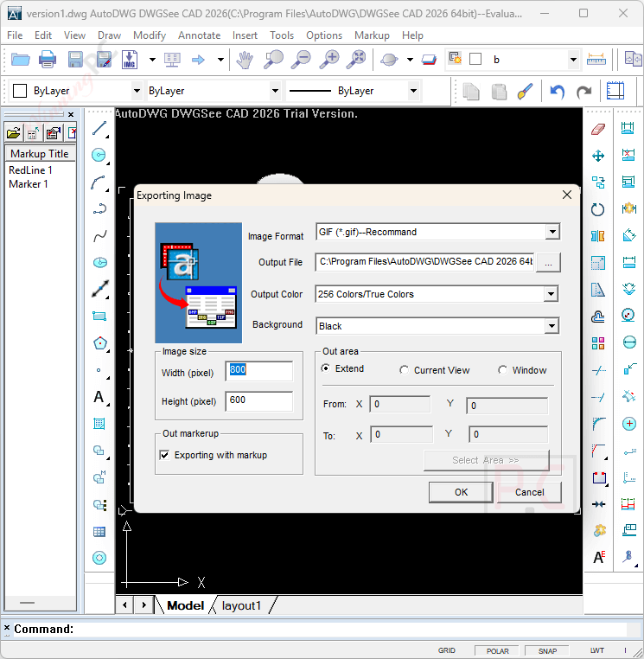The image size is (644, 659).
Task: Open the Background color dropdown
Action: click(x=552, y=326)
